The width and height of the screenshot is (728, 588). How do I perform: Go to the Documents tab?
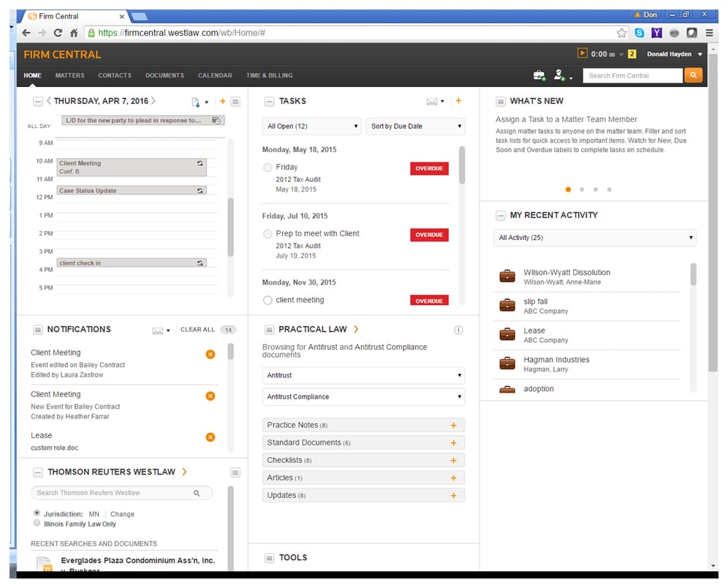tap(164, 75)
